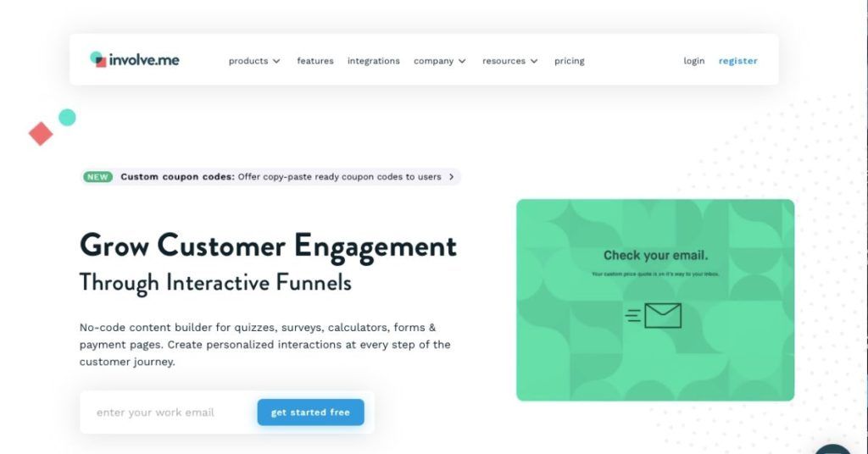Open chat widget bubble at bottom corner
The height and width of the screenshot is (454, 868).
click(x=832, y=448)
